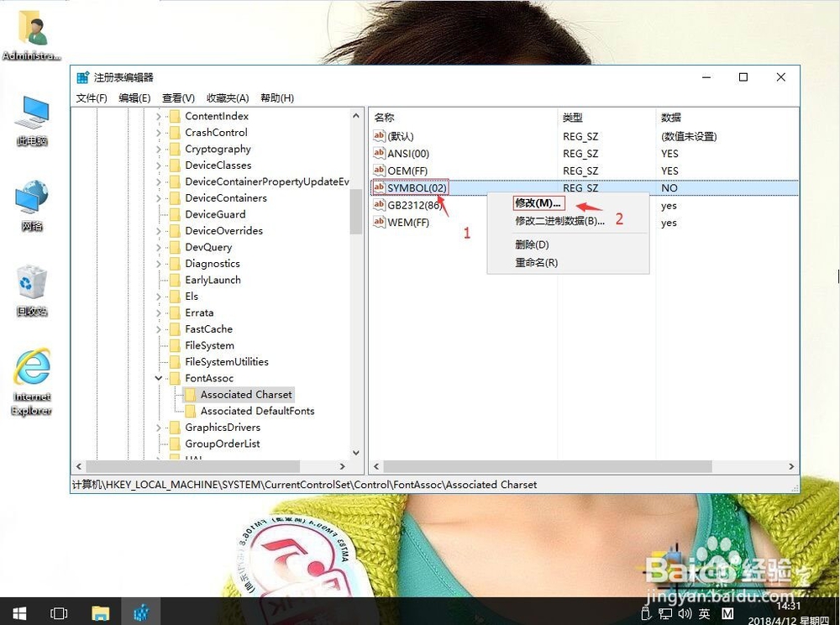Expand the DeviceOverrides tree node
Viewport: 840px width, 625px height.
point(159,231)
